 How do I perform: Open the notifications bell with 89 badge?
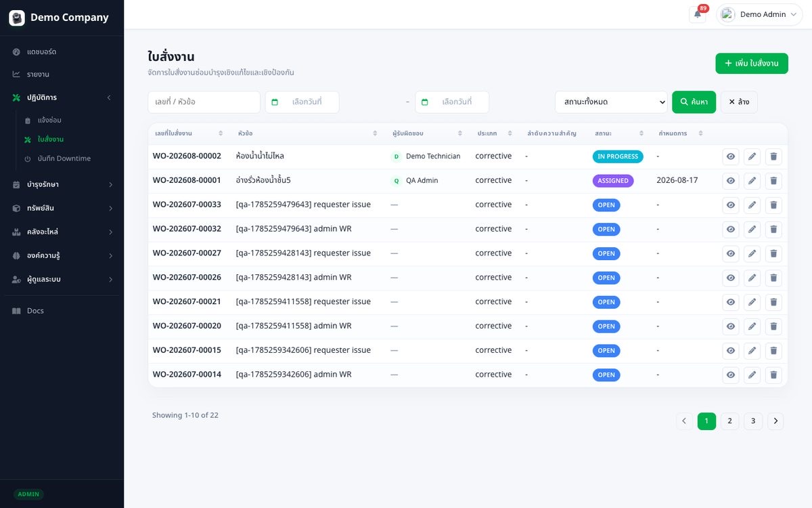[x=698, y=14]
